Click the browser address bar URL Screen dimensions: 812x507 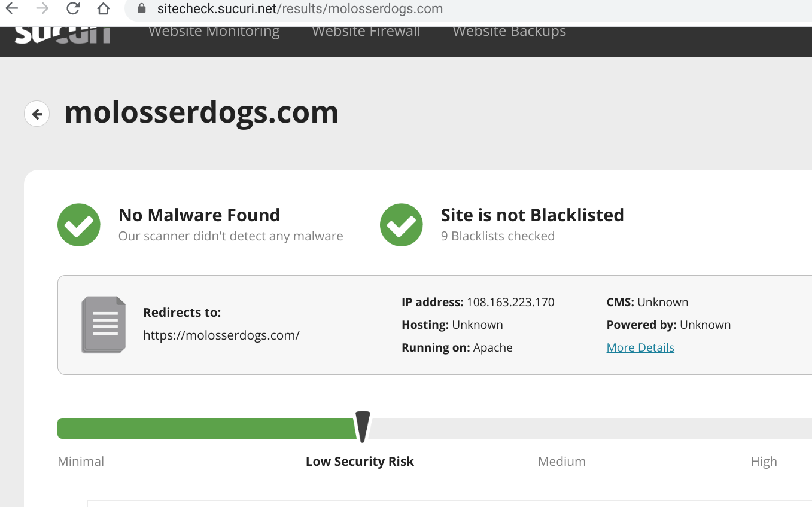[300, 9]
